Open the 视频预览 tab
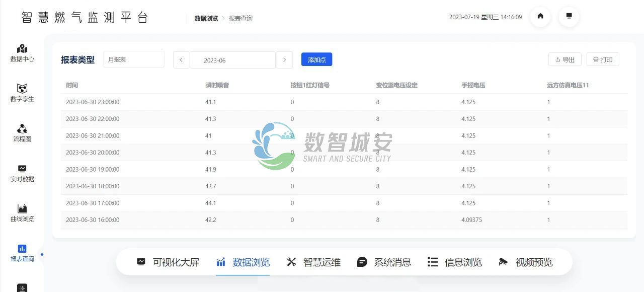 526,262
